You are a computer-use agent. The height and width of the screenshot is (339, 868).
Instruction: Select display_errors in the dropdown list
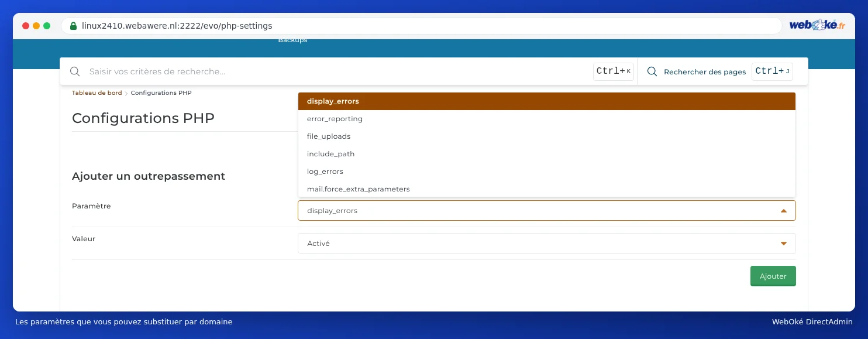[x=547, y=101]
